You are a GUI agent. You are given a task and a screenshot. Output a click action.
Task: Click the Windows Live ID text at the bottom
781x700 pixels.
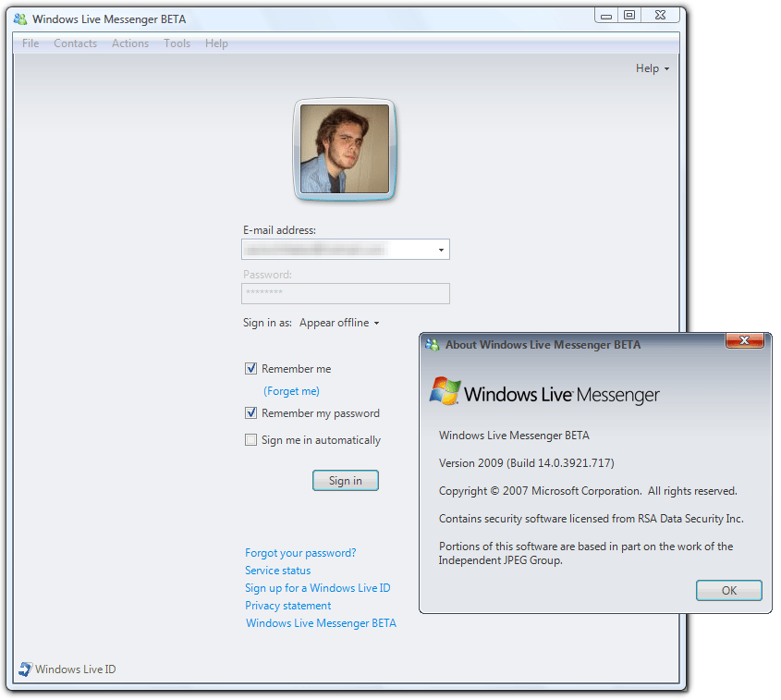[75, 669]
